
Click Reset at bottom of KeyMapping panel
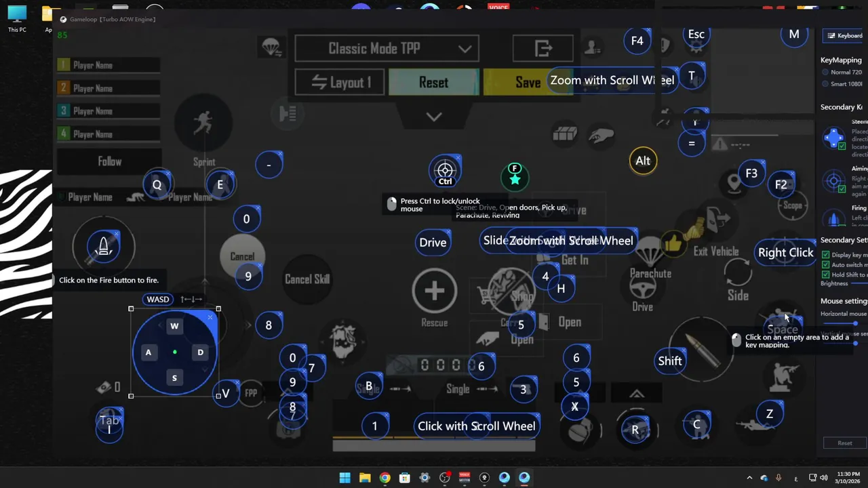[x=844, y=443]
